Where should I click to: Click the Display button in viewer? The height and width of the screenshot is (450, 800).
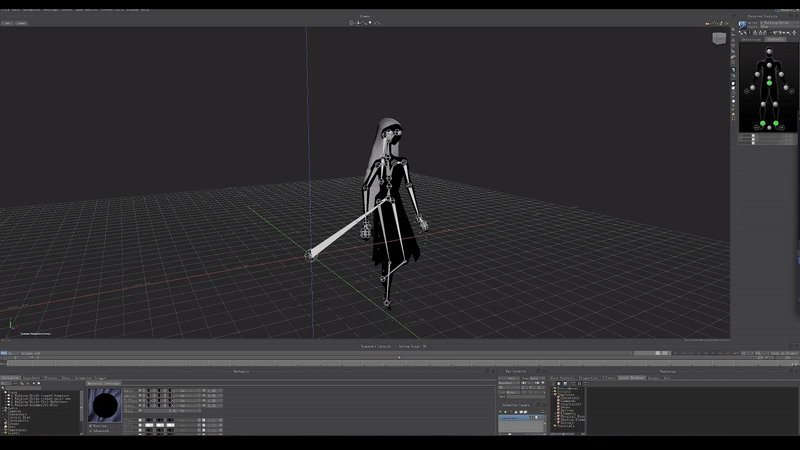tap(21, 22)
